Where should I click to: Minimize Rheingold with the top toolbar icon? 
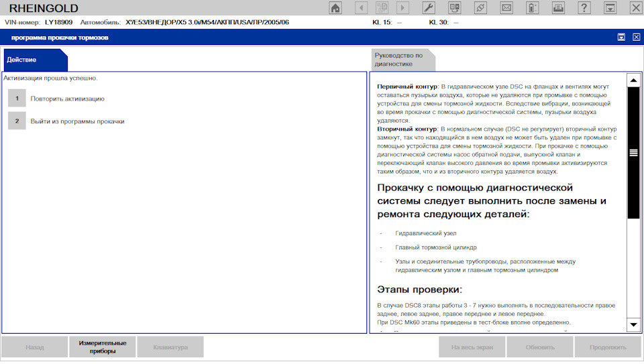pyautogui.click(x=610, y=8)
